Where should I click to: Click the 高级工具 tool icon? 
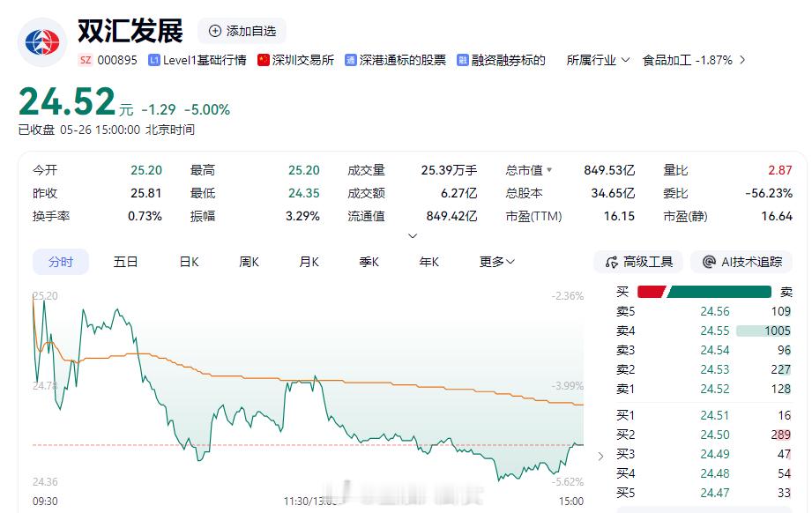click(x=612, y=262)
